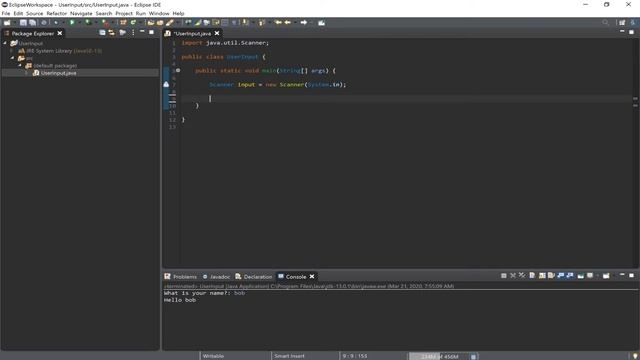The height and width of the screenshot is (360, 640).
Task: Open the Window menu
Action: [x=159, y=13]
